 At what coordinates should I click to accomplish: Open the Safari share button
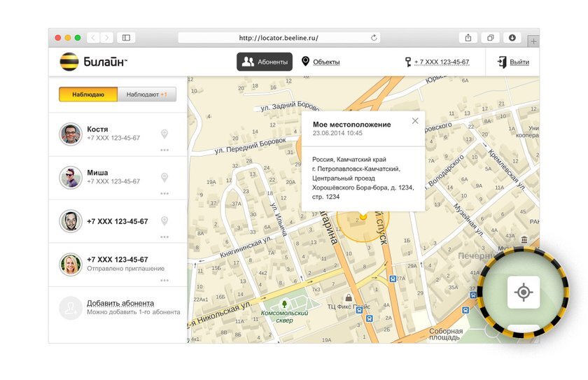[x=468, y=38]
